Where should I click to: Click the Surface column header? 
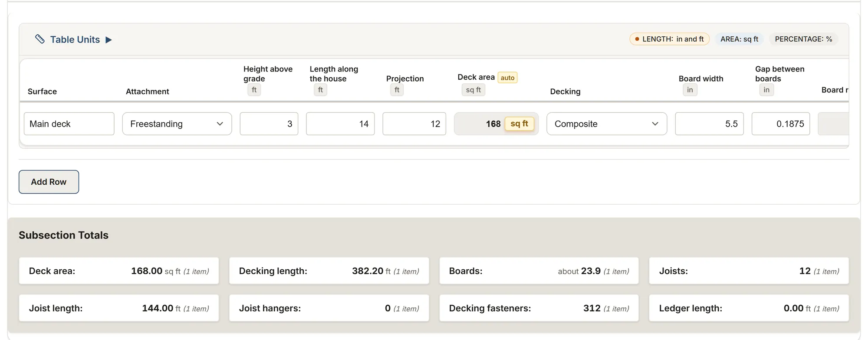pyautogui.click(x=42, y=92)
